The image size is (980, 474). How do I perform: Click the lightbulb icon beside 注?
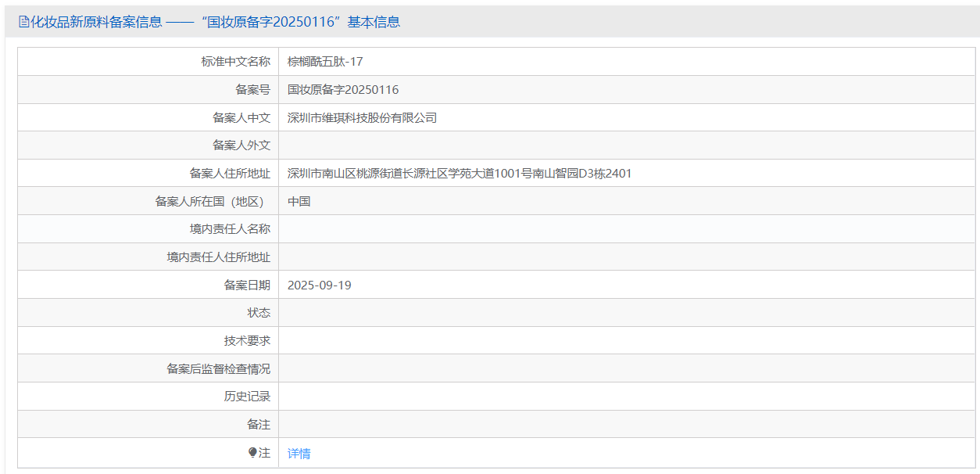[252, 452]
